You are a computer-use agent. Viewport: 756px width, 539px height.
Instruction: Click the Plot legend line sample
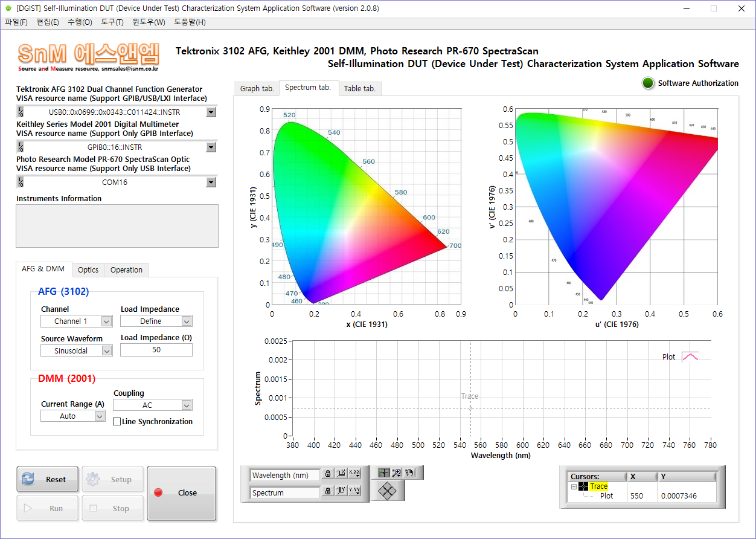690,357
